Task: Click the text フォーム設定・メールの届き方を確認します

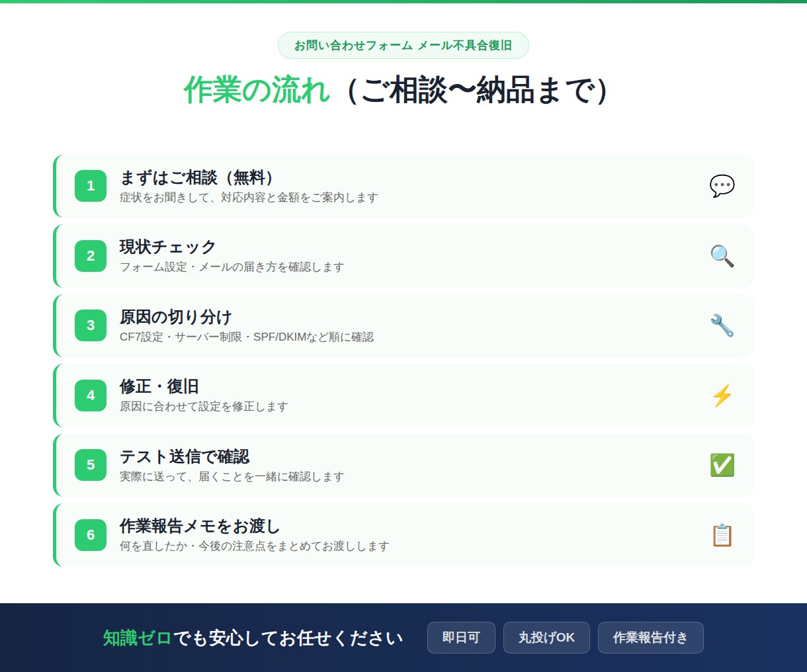Action: click(x=232, y=267)
